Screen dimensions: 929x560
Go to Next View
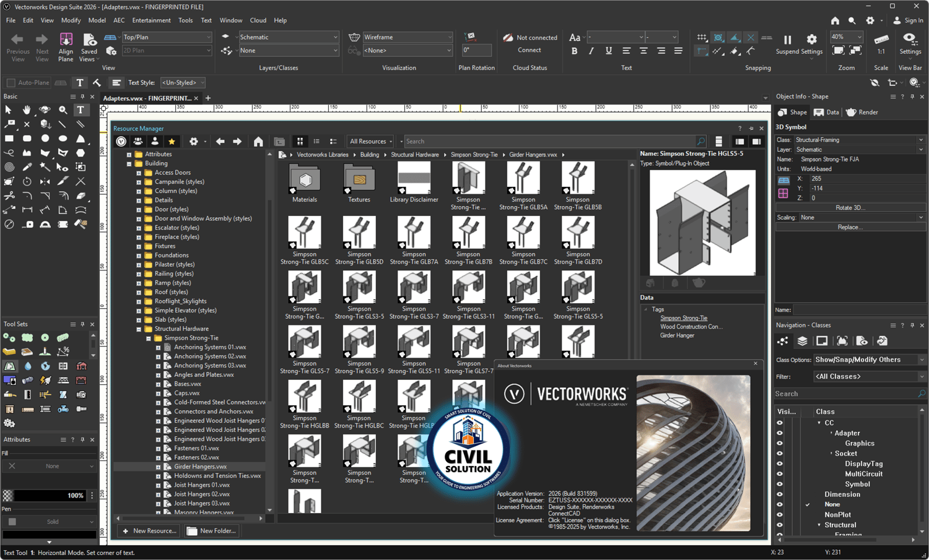[42, 47]
